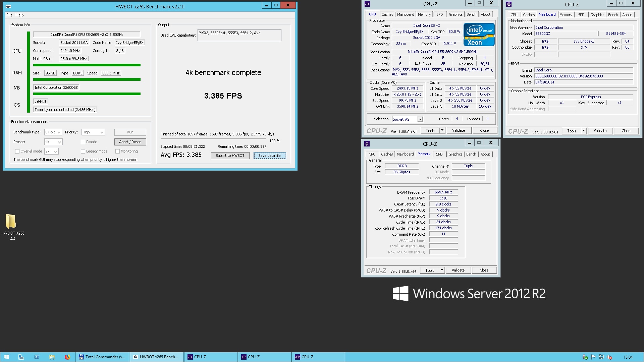644x362 pixels.
Task: Click the top-left CPU-Z window title icon
Action: pyautogui.click(x=367, y=4)
